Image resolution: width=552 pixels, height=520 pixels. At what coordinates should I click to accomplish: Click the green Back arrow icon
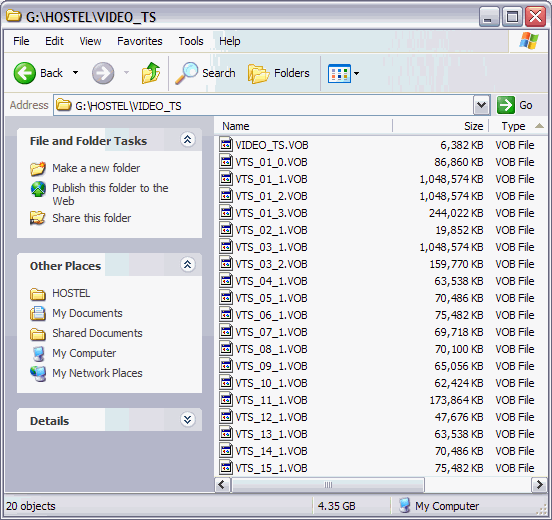click(24, 73)
